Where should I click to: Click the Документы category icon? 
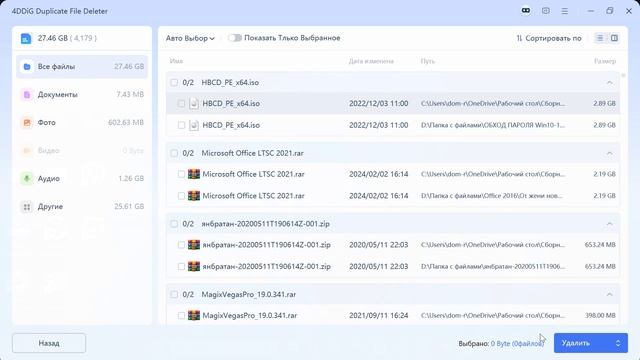27,95
